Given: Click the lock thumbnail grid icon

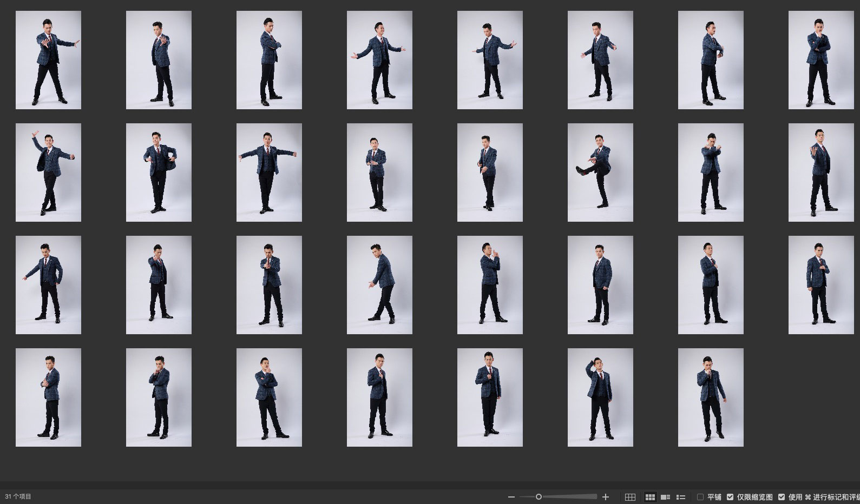Looking at the screenshot, I should tap(630, 497).
